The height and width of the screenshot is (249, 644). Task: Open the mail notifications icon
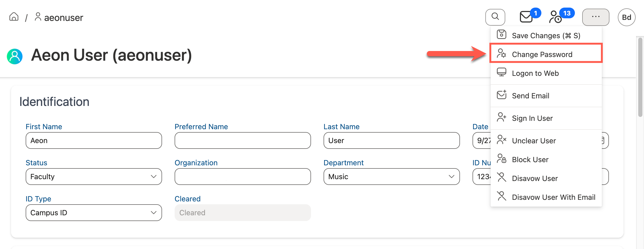(x=526, y=17)
